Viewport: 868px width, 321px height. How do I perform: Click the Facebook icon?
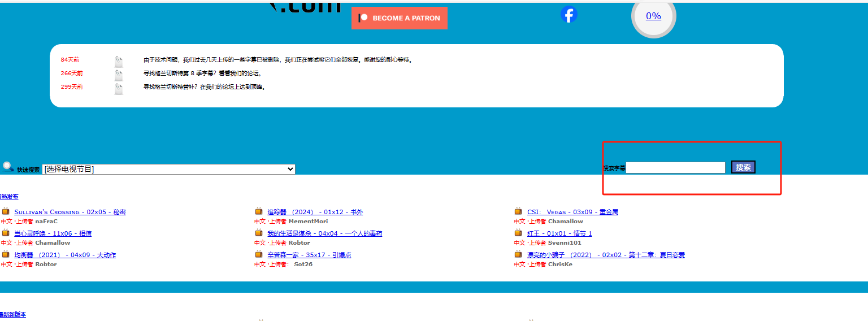coord(568,15)
